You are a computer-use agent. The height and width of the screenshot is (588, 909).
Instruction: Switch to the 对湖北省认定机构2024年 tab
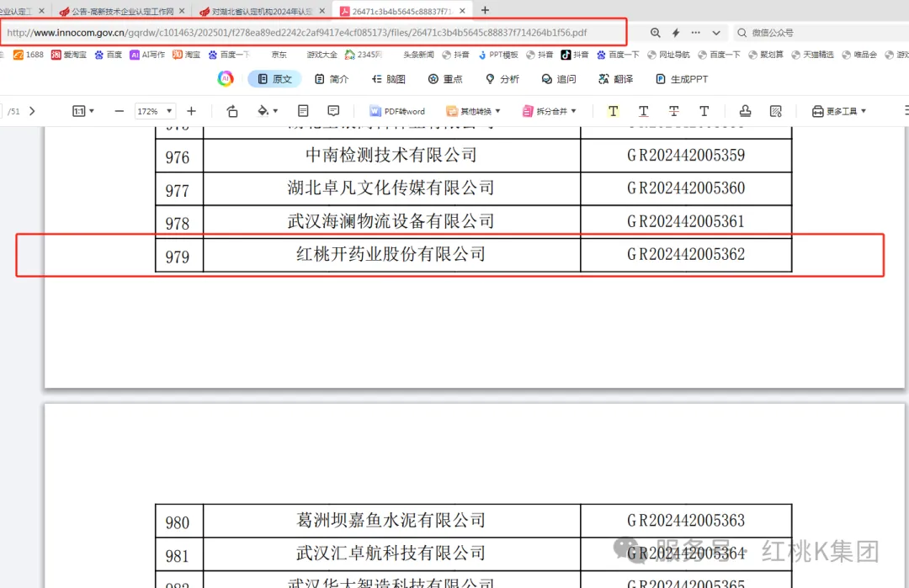256,11
